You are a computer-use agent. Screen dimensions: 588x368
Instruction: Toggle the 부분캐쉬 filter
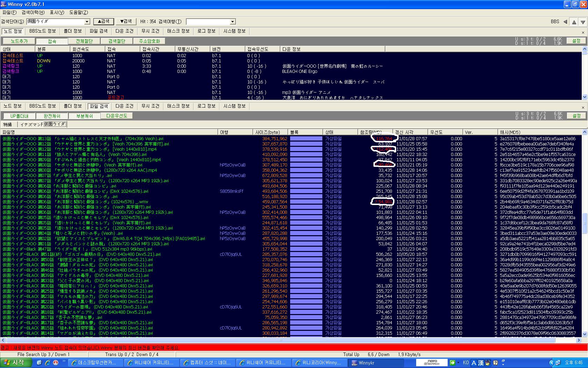(x=84, y=116)
